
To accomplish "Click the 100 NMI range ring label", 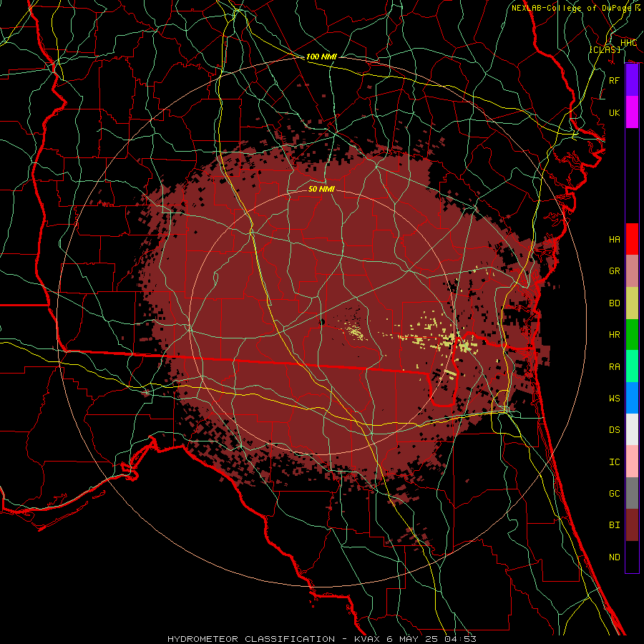I will coord(321,57).
